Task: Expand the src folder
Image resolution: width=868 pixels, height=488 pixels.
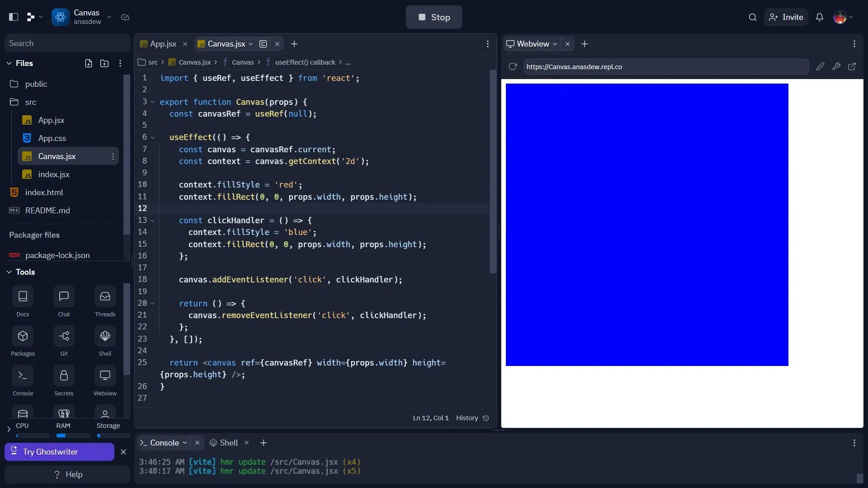Action: [x=30, y=102]
